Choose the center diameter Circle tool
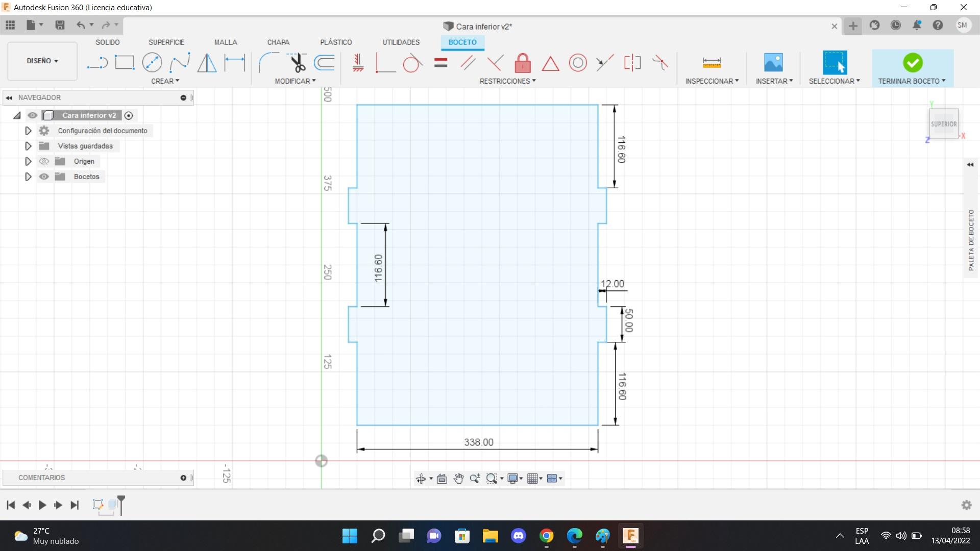Viewport: 980px width, 551px height. point(152,63)
